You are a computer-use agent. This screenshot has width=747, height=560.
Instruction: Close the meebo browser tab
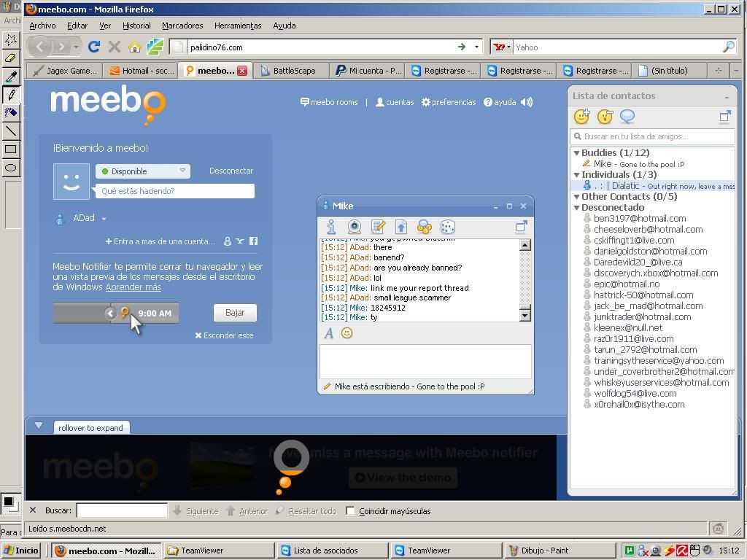coord(242,71)
